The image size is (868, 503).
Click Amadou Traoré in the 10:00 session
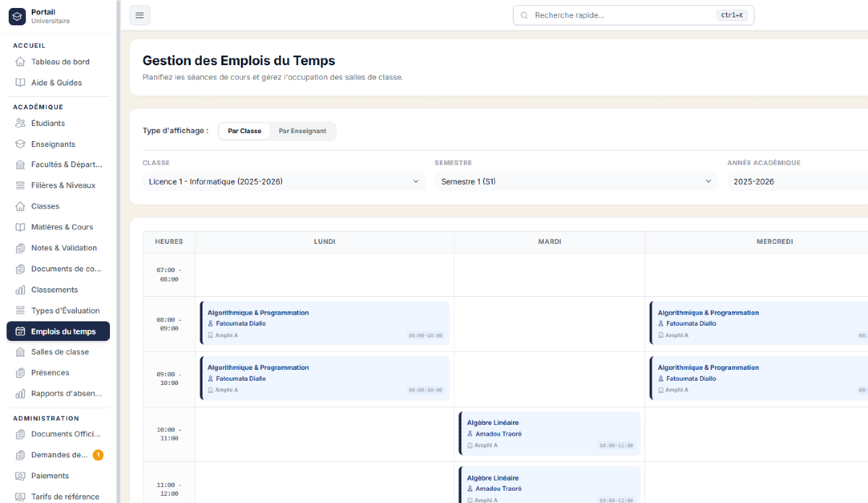coord(498,434)
